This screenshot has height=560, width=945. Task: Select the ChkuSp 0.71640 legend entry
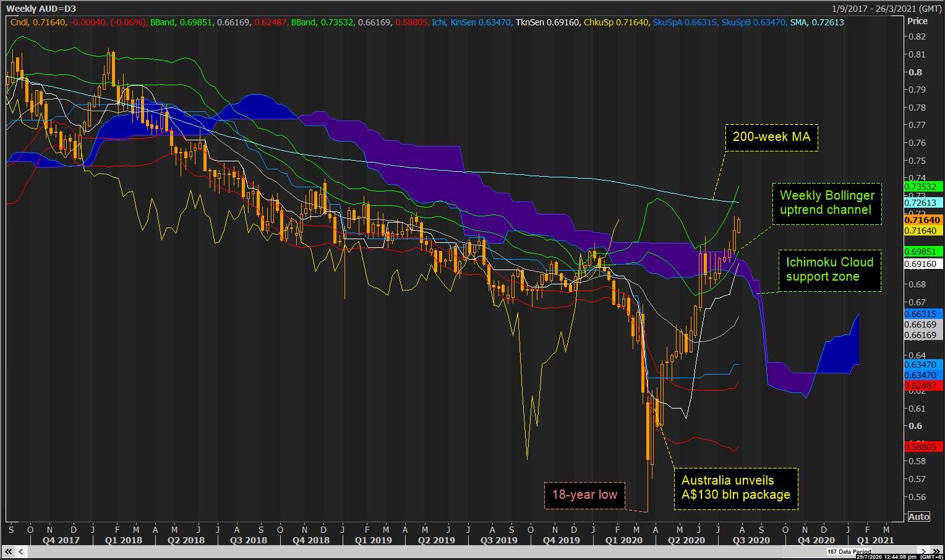[x=616, y=22]
